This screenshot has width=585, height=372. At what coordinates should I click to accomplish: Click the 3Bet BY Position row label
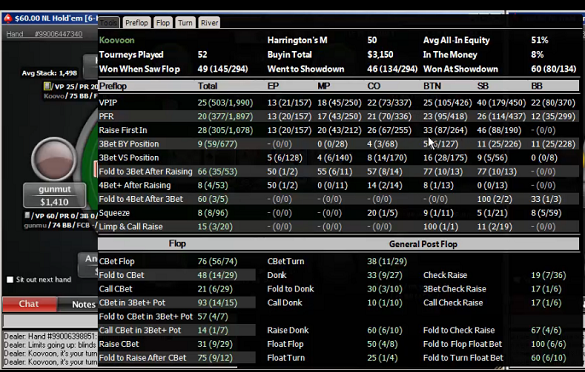pos(129,144)
